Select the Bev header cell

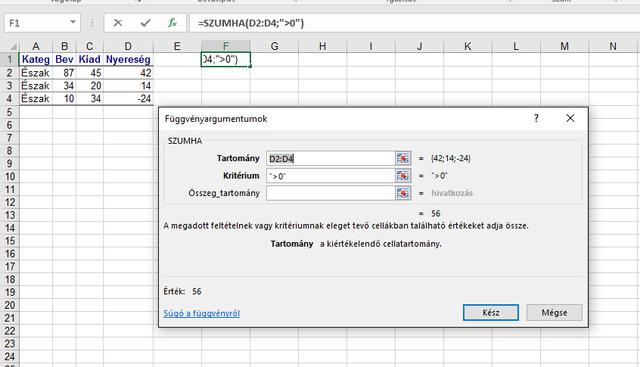[64, 60]
